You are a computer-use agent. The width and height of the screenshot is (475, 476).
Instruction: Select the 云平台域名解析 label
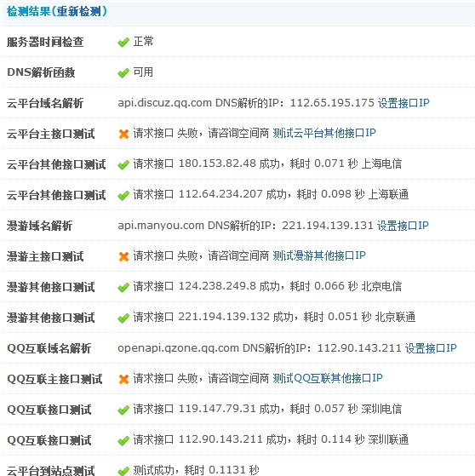(45, 103)
